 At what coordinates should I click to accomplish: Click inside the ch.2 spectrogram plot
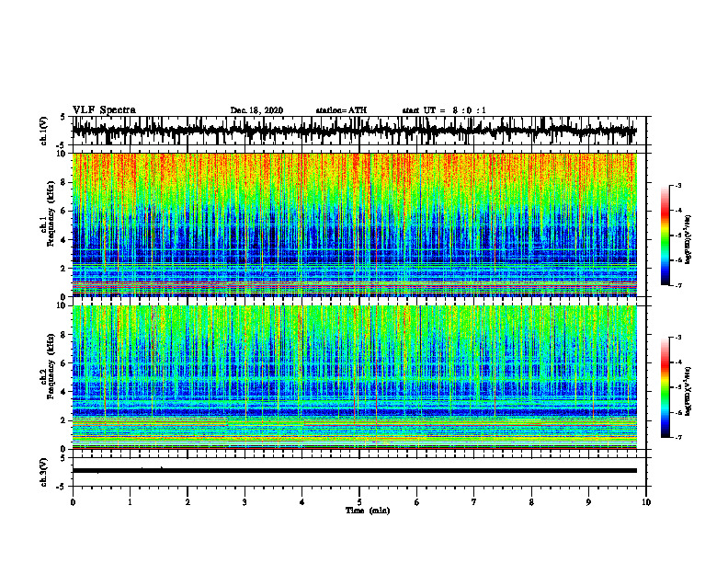(354, 377)
